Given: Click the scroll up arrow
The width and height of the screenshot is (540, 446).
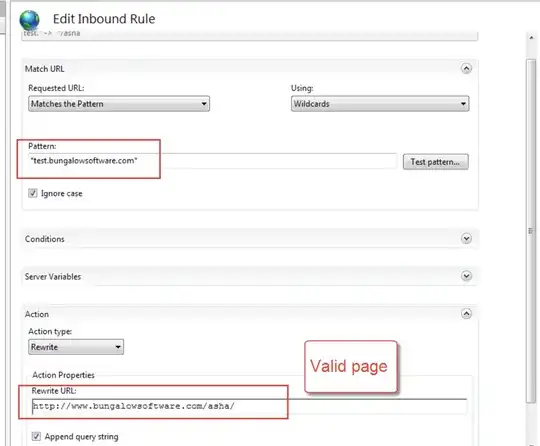Looking at the screenshot, I should coord(531,38).
